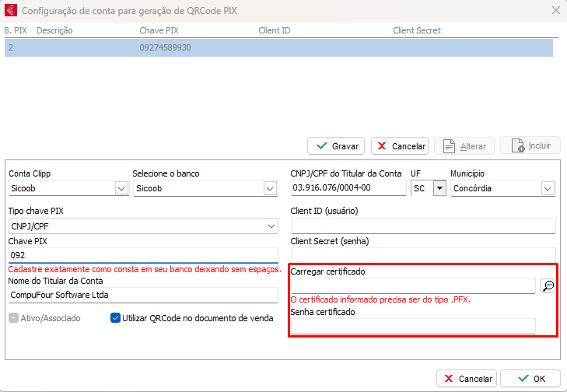Viewport: 567px width, 392px height.
Task: Close the QRCode PIX configuration window
Action: [555, 10]
